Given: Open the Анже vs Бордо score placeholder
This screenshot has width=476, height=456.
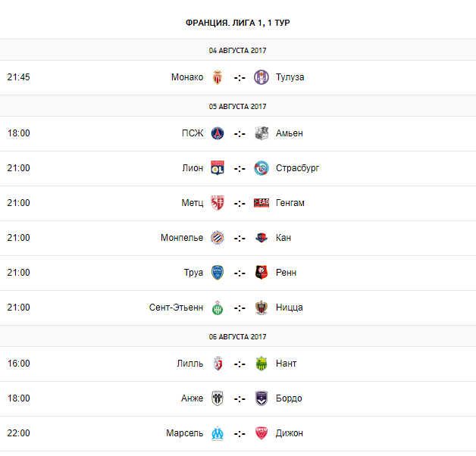Looking at the screenshot, I should pyautogui.click(x=240, y=398).
